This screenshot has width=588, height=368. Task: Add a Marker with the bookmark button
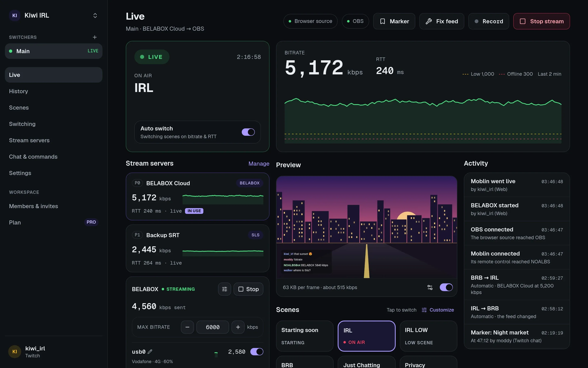click(394, 21)
